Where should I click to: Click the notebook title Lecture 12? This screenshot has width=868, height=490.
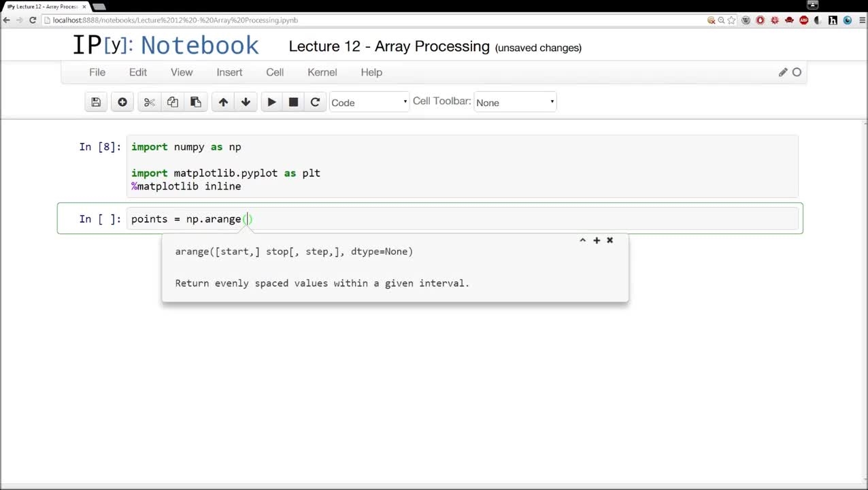tap(389, 46)
